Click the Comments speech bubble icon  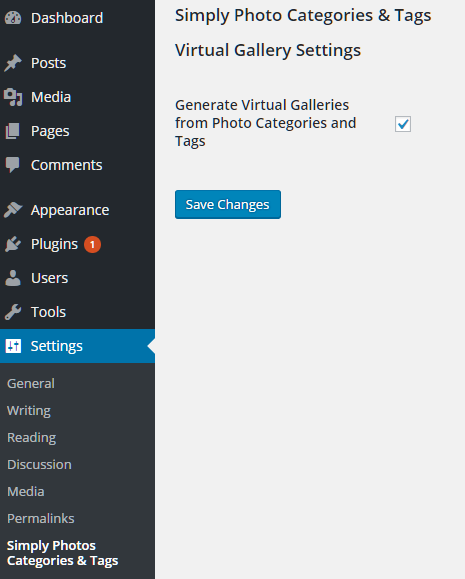pos(13,165)
